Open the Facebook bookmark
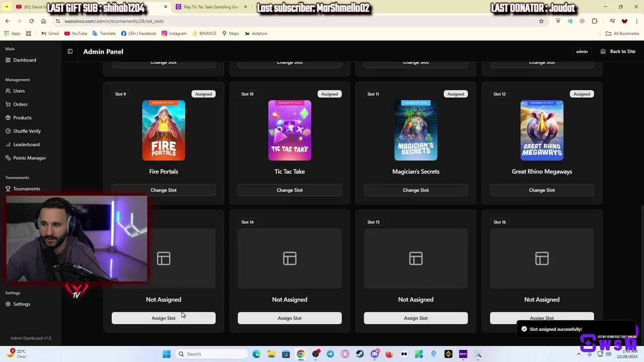The image size is (644, 362). pos(138,34)
